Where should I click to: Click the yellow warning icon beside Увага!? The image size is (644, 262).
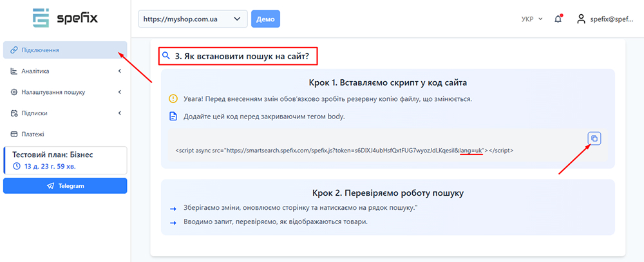click(x=173, y=99)
